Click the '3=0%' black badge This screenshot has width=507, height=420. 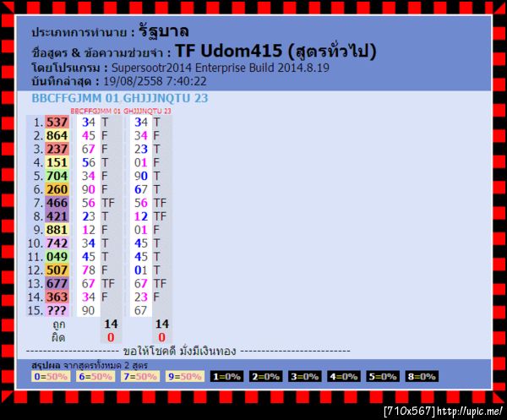point(304,376)
